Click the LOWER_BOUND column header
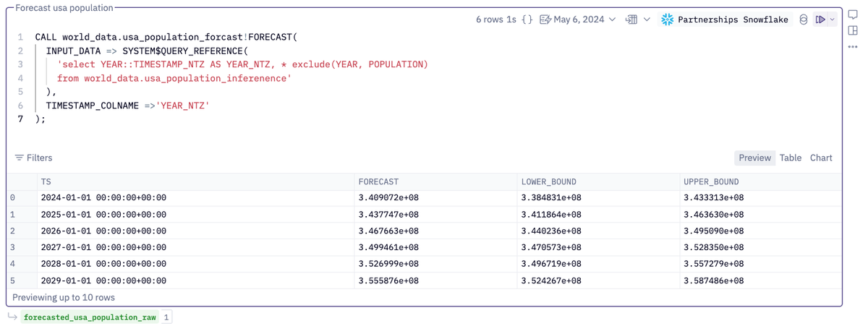This screenshot has height=326, width=868. pos(598,181)
